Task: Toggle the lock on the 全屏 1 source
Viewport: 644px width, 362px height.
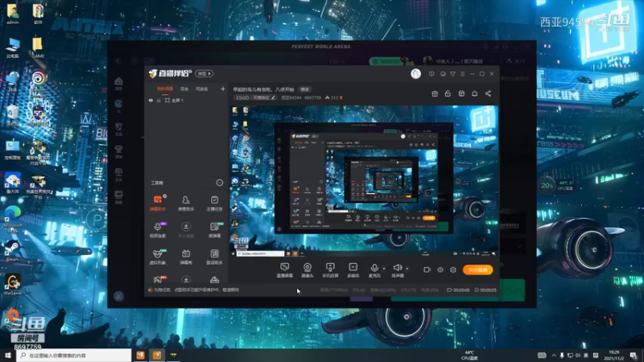Action: pos(159,100)
